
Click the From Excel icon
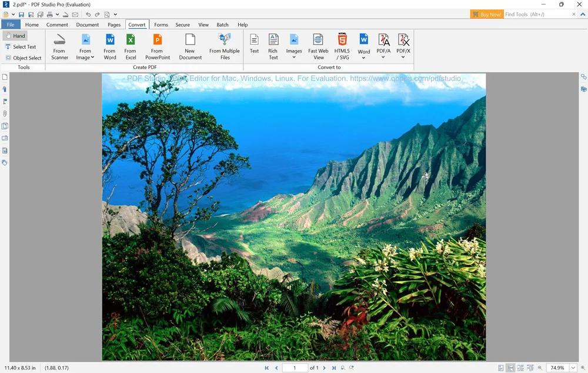pyautogui.click(x=131, y=46)
